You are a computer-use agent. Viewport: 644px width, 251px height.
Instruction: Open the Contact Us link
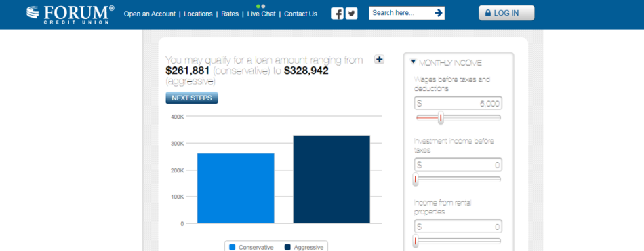pos(300,14)
